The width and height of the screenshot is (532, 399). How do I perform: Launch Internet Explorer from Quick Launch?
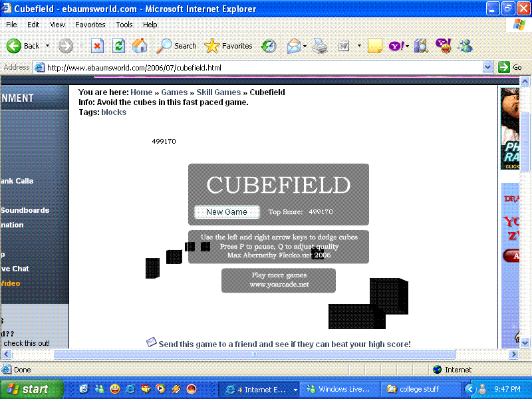(129, 389)
